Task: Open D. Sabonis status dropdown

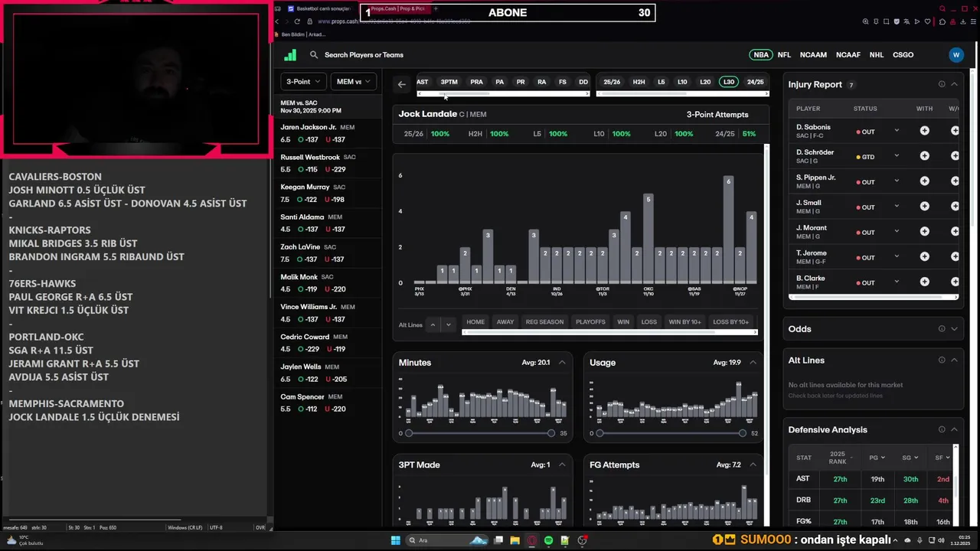Action: [x=897, y=131]
